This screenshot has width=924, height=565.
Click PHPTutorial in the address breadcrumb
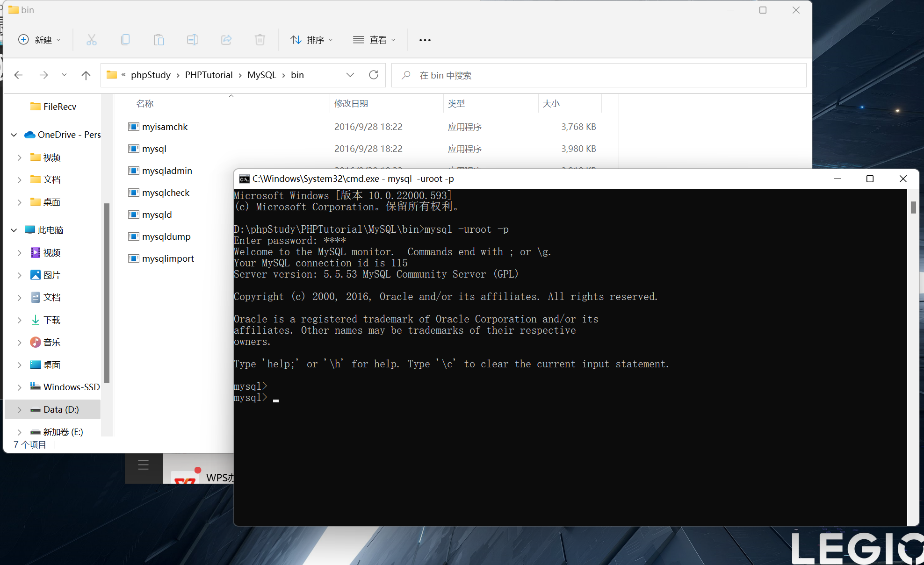(x=209, y=75)
